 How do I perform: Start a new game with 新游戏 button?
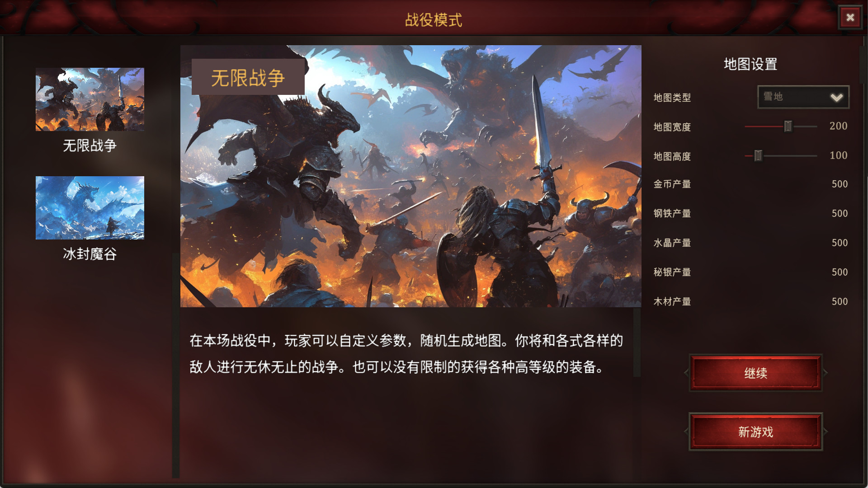coord(755,432)
